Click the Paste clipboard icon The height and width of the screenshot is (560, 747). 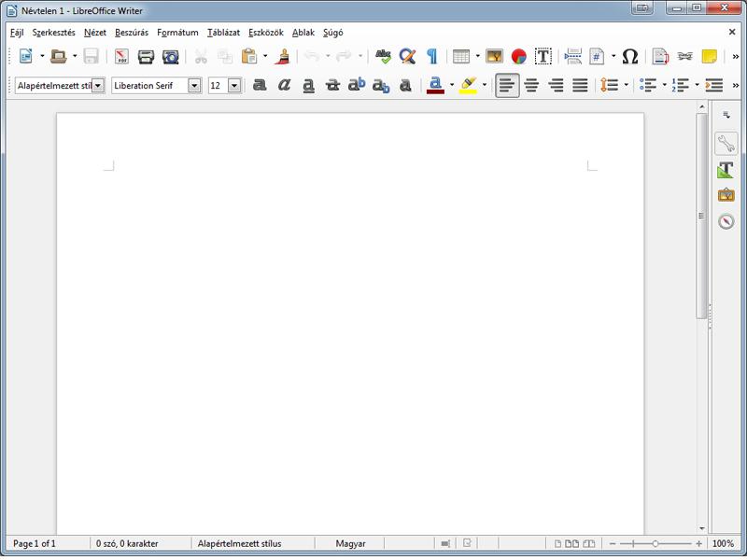tap(248, 56)
